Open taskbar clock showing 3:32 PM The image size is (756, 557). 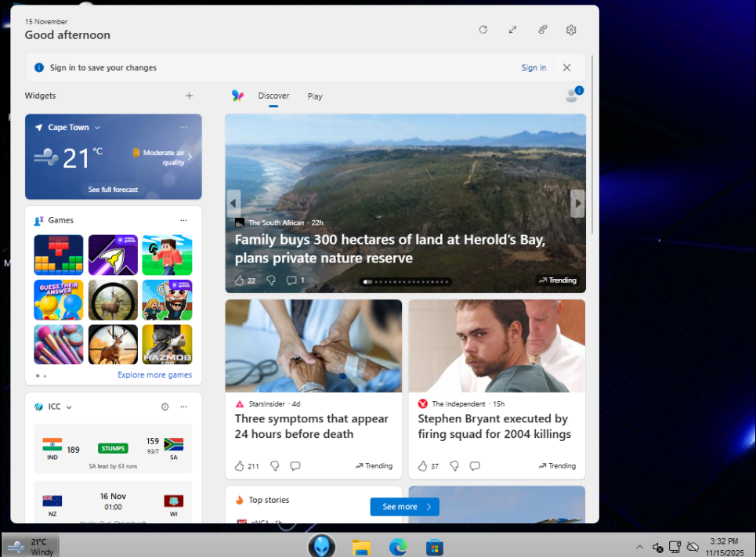click(x=725, y=547)
